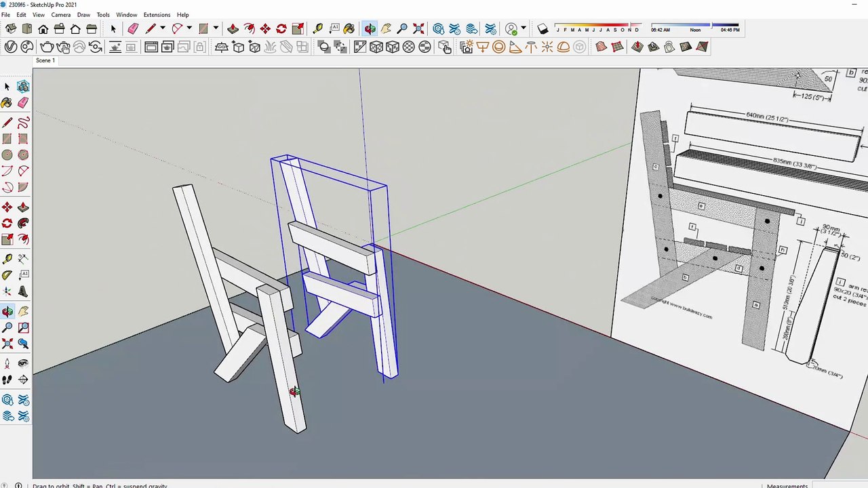The height and width of the screenshot is (488, 868).
Task: Select the Rotate tool in top toolbar
Action: tap(281, 29)
